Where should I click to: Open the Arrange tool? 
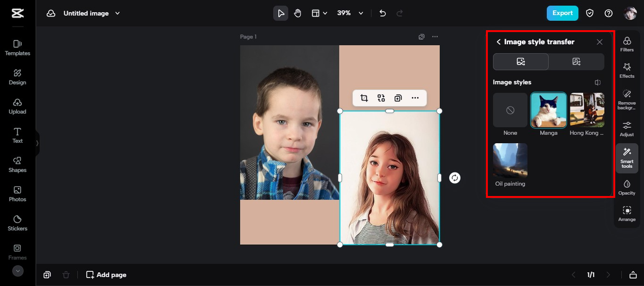[x=627, y=214]
